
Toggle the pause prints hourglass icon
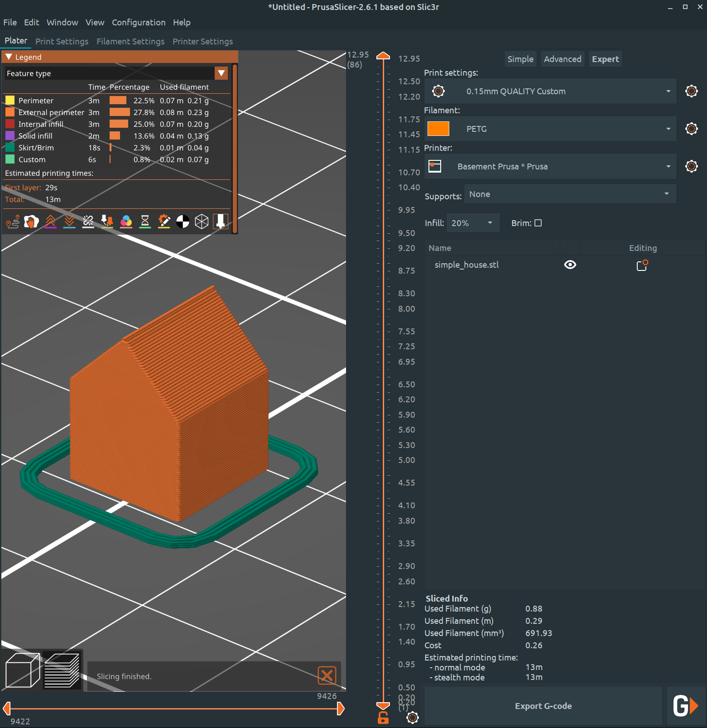(145, 222)
